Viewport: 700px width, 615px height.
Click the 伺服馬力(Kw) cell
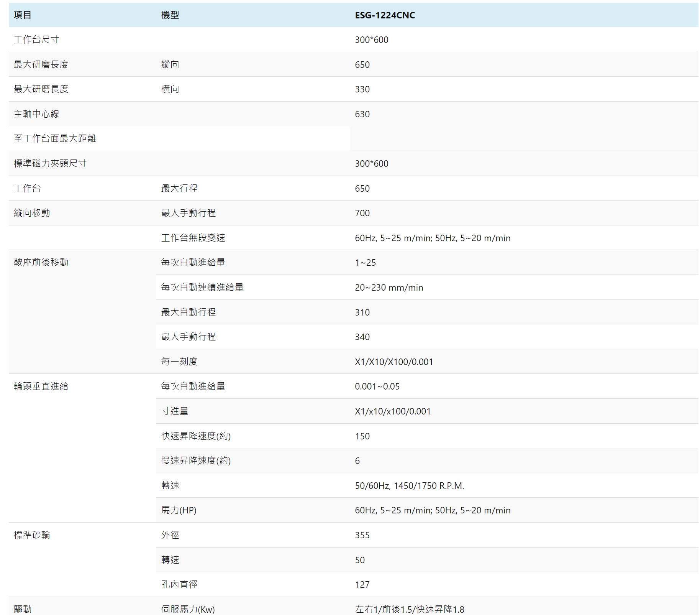(188, 609)
